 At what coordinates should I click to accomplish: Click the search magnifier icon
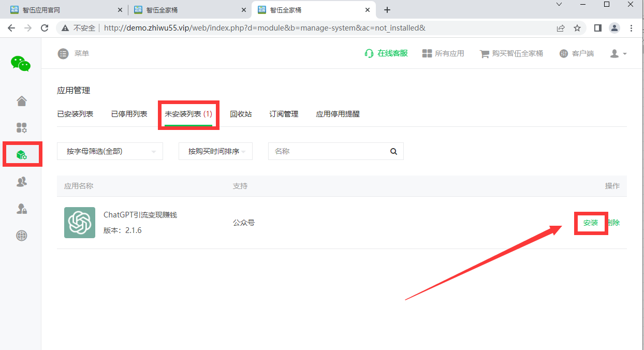(x=393, y=152)
